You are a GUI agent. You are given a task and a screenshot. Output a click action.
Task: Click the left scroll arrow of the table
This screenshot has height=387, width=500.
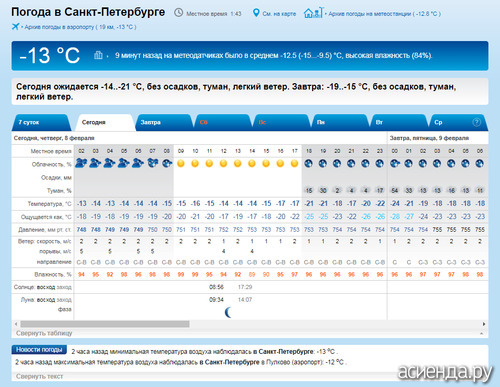pos(16,324)
